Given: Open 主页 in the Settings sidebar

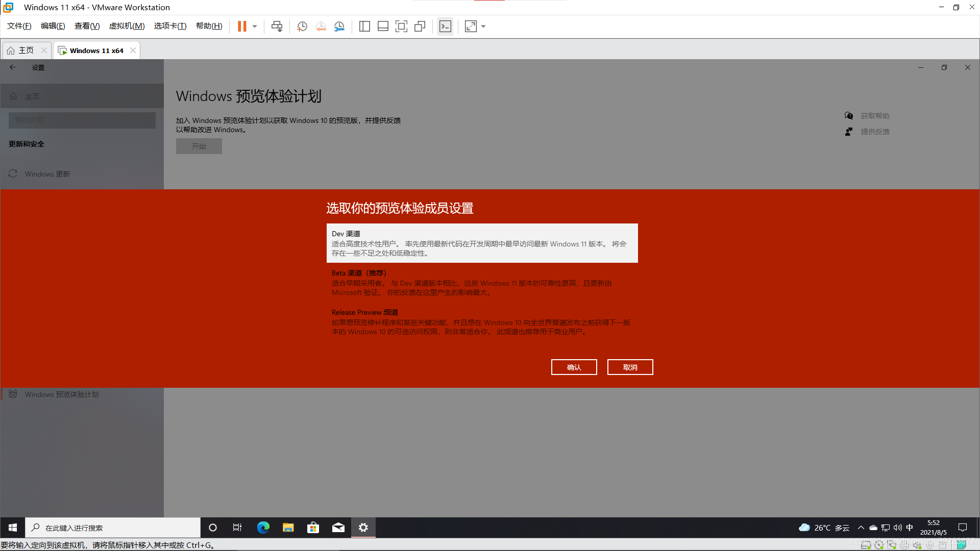Looking at the screenshot, I should click(82, 96).
